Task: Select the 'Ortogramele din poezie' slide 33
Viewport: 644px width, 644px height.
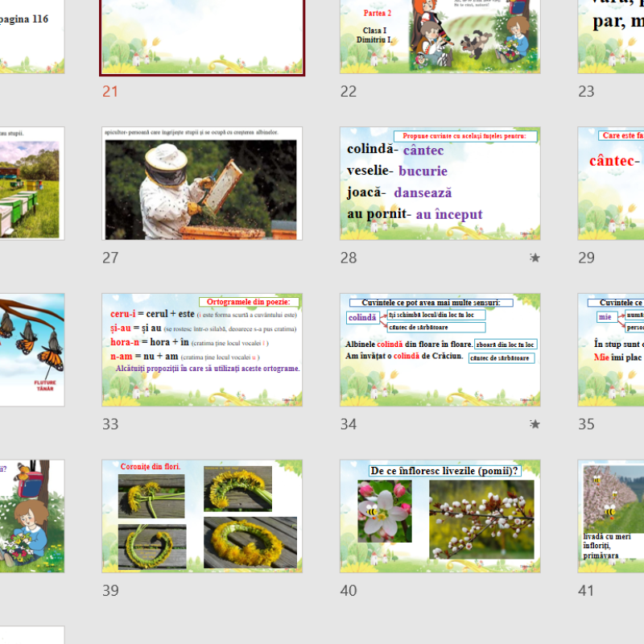Action: pos(202,349)
